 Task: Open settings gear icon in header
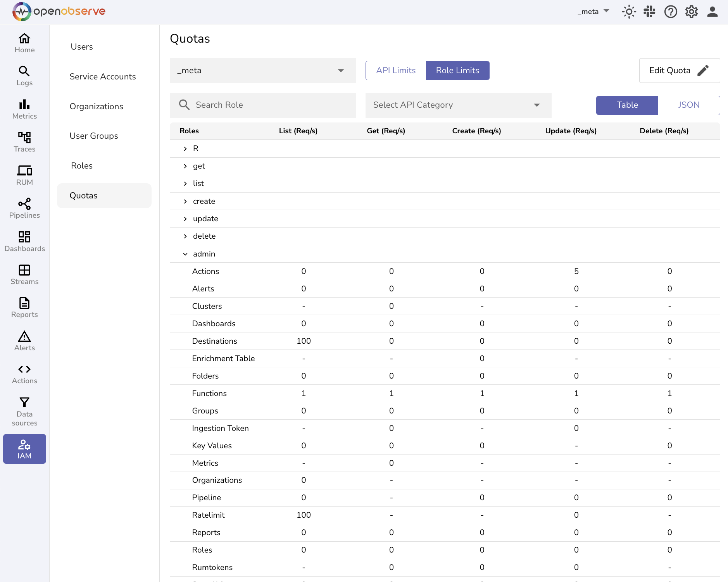pos(692,12)
